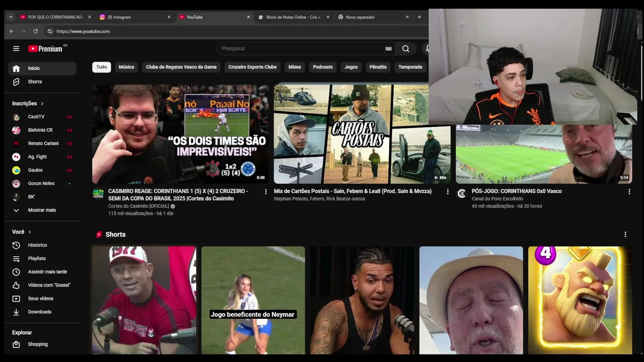The height and width of the screenshot is (362, 644).
Task: Select the Cruzeiro Esporte Clube chip
Action: (x=253, y=67)
